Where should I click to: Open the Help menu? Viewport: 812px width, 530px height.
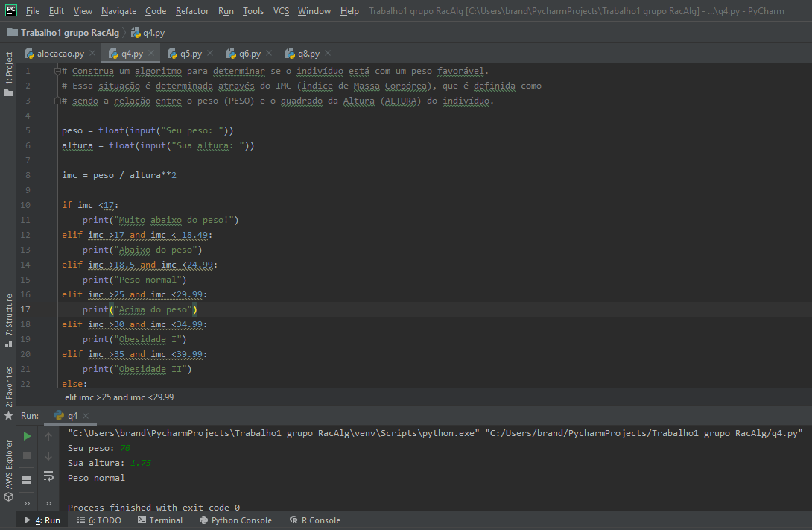coord(349,11)
